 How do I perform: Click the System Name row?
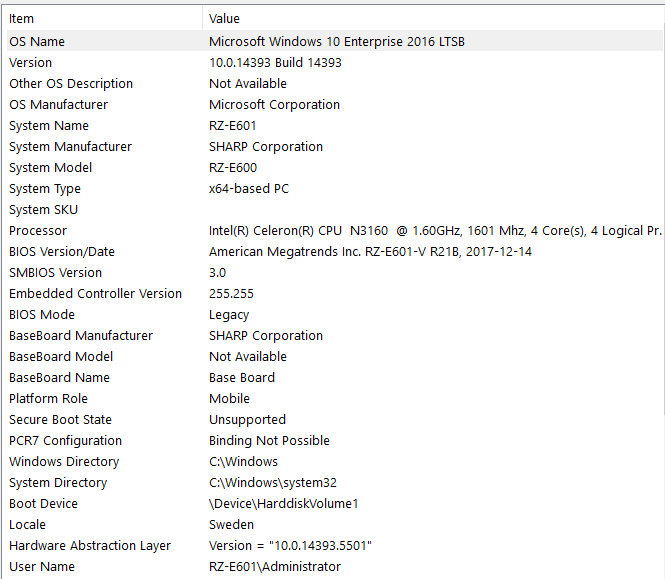tap(49, 126)
